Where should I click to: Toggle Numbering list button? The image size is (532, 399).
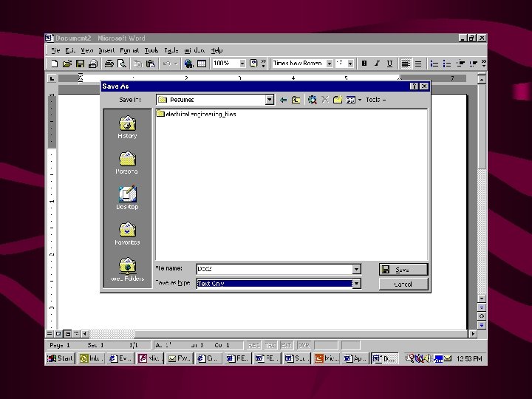pyautogui.click(x=434, y=64)
